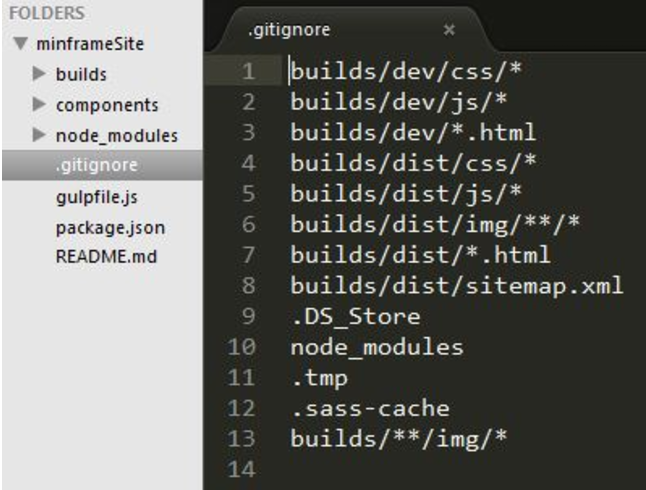Screen dimensions: 646x490
Task: Click the FOLDERS sidebar heading
Action: (45, 16)
